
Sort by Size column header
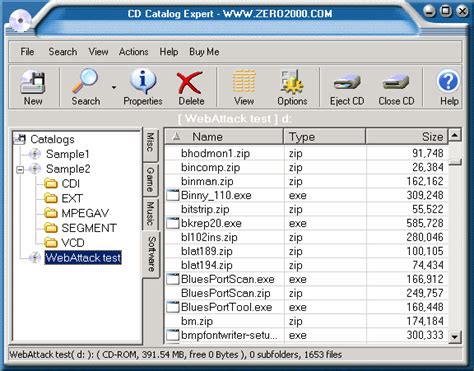click(407, 137)
